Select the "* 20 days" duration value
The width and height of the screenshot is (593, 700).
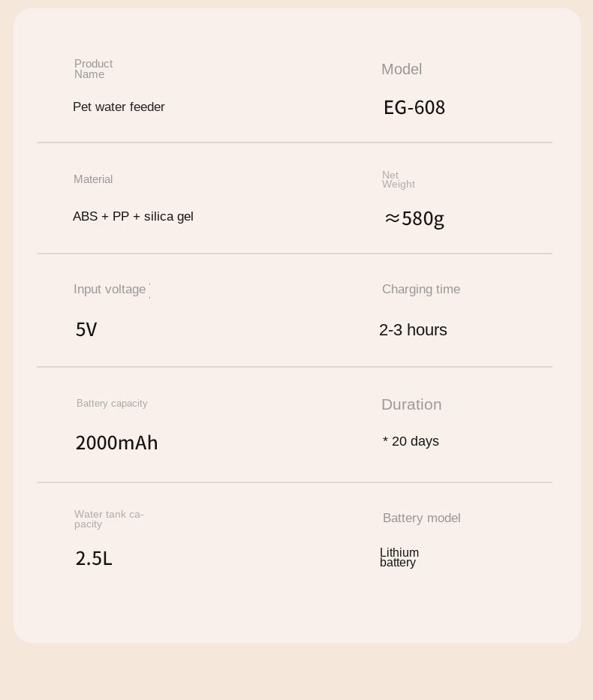click(x=411, y=442)
